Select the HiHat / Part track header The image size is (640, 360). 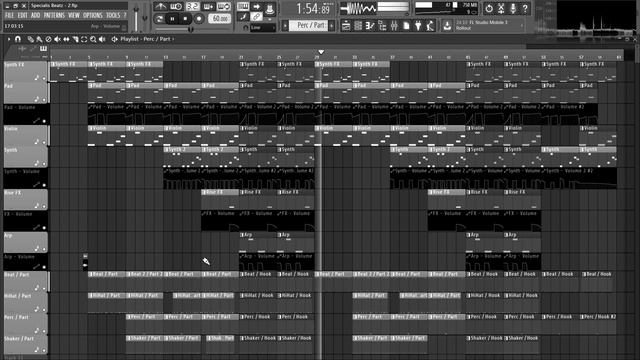[x=25, y=303]
